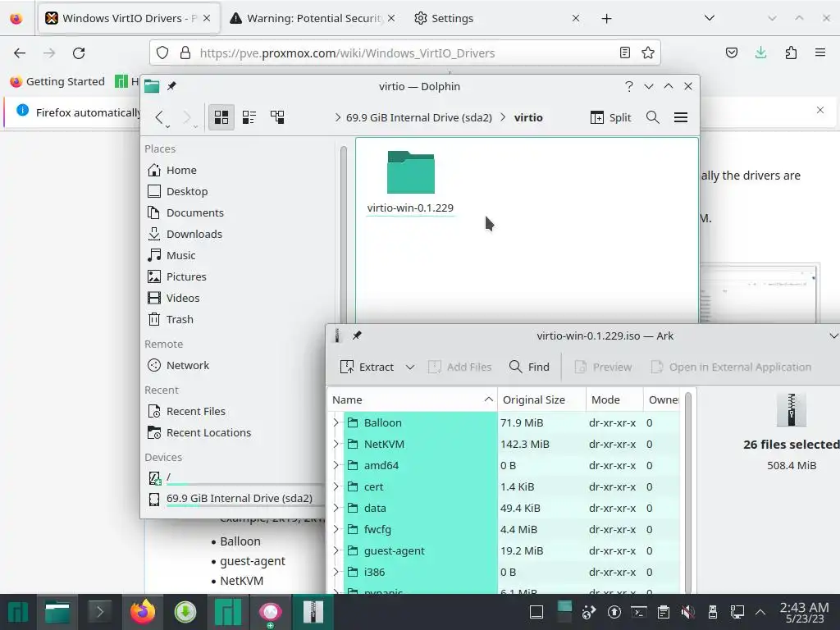Expand guest-agent folder in Ark
This screenshot has width=840, height=630.
pyautogui.click(x=336, y=550)
